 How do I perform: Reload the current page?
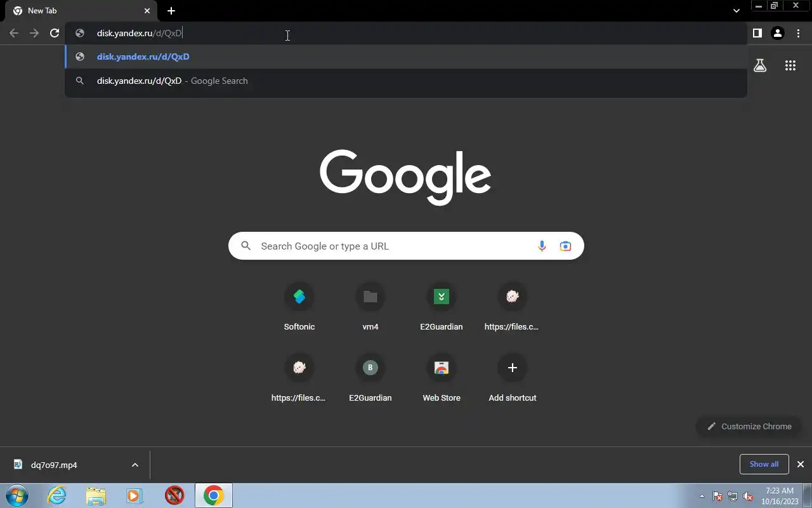[55, 33]
